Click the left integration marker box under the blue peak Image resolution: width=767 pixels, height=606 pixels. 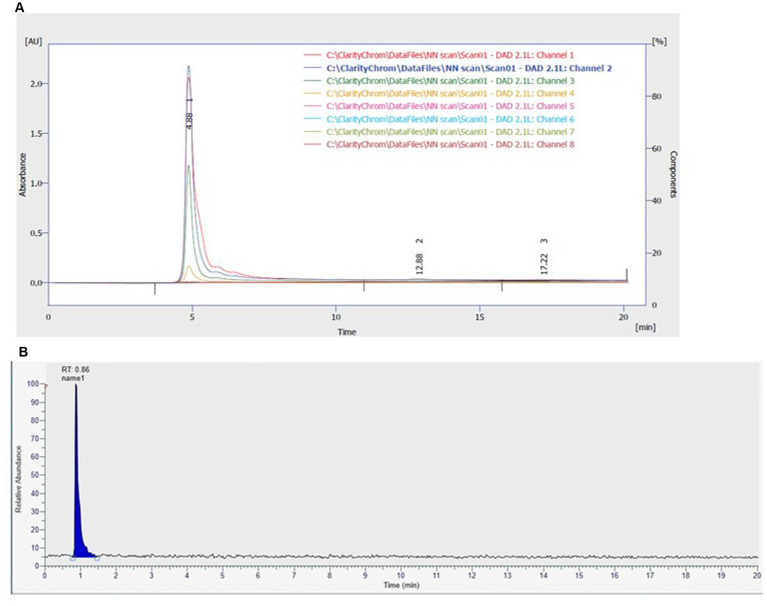point(72,558)
